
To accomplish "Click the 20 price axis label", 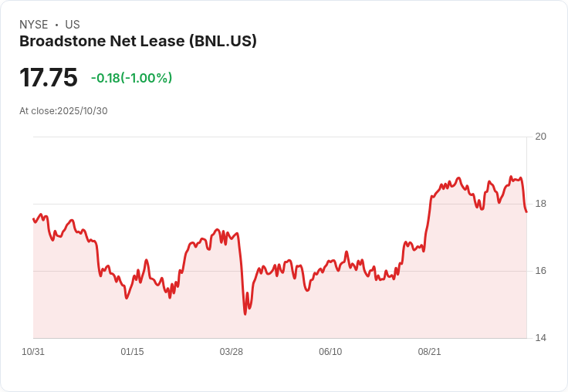I will pyautogui.click(x=540, y=137).
